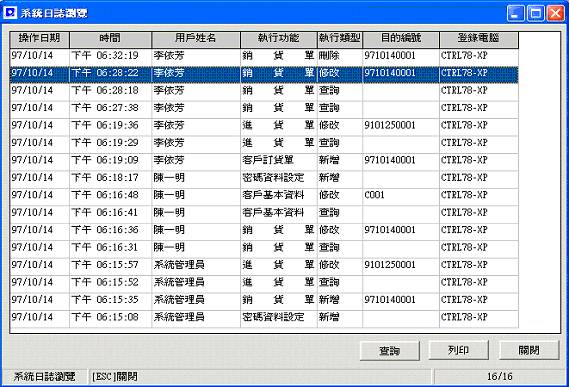Viewport: 569px width, 387px height.
Task: Click the 時間 column header
Action: pos(110,39)
